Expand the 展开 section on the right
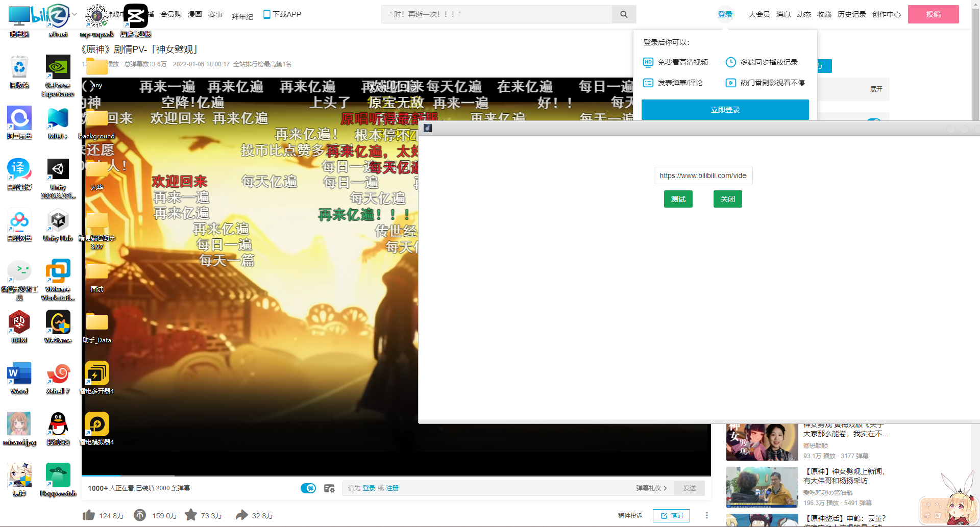980x527 pixels. coord(876,89)
